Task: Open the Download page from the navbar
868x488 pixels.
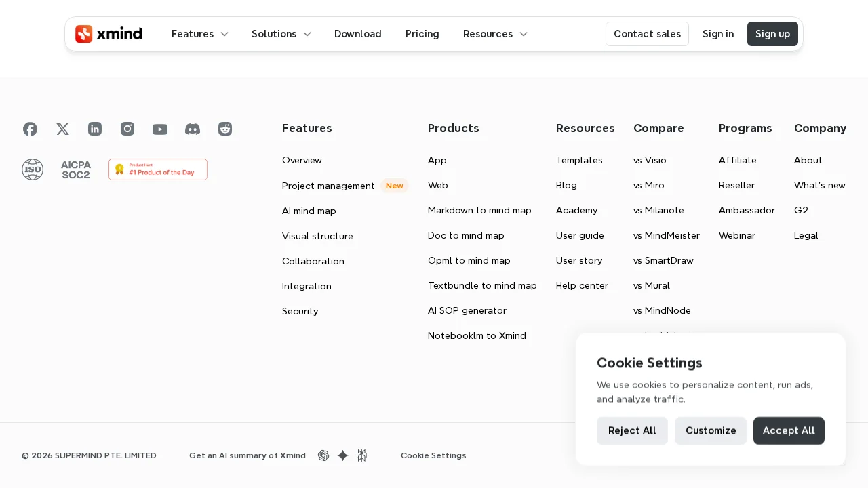Action: click(x=357, y=34)
